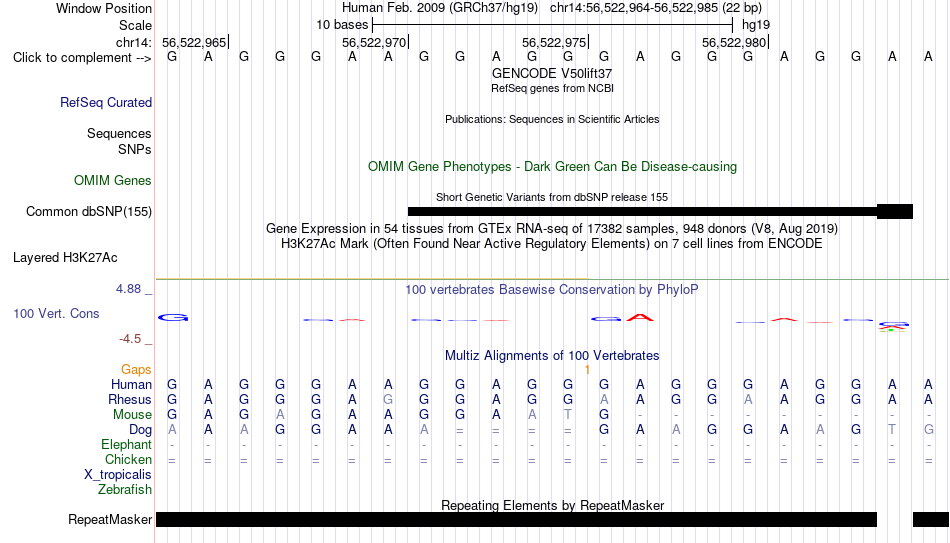Click 'Human Feb. 2009 (GRCh37/hg19)' assembly text
The image size is (950, 543).
pyautogui.click(x=439, y=8)
